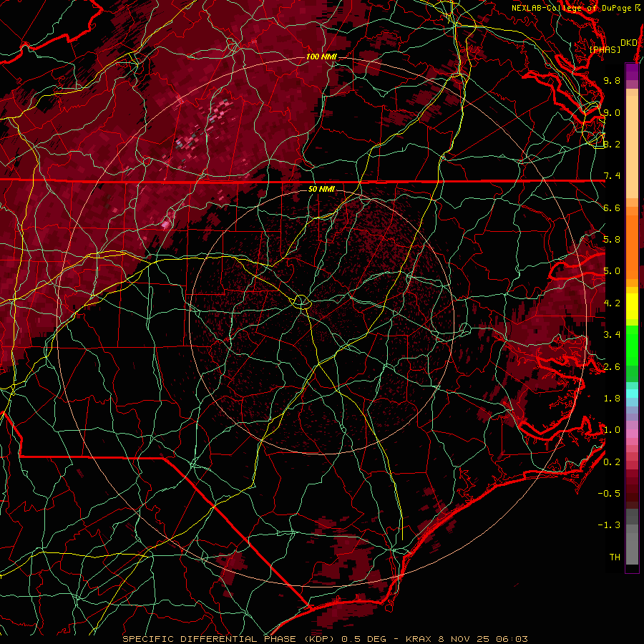Click the 4.2 value on color scale
Image resolution: width=644 pixels, height=644 pixels.
tap(612, 303)
